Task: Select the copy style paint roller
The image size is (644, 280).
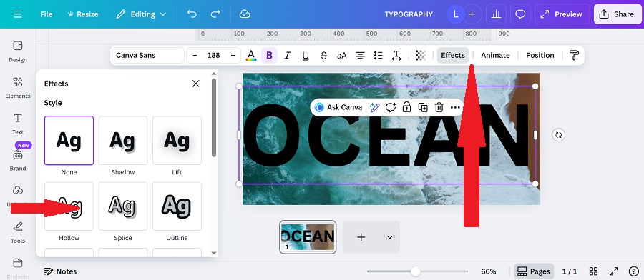Action: click(574, 55)
